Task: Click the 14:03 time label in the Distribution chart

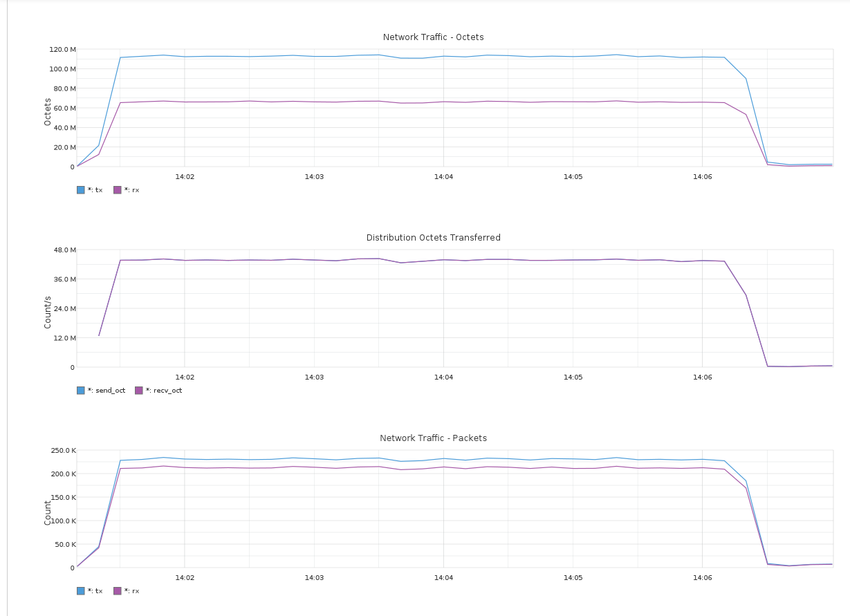Action: pyautogui.click(x=314, y=377)
